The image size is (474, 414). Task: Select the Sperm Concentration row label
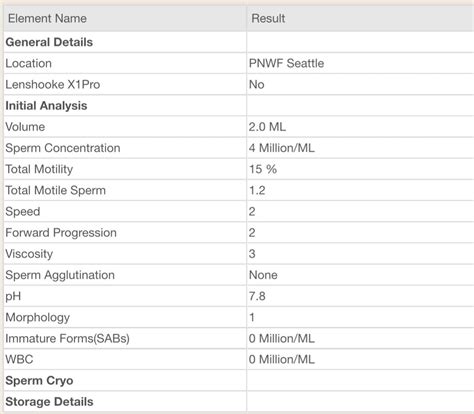click(x=63, y=148)
